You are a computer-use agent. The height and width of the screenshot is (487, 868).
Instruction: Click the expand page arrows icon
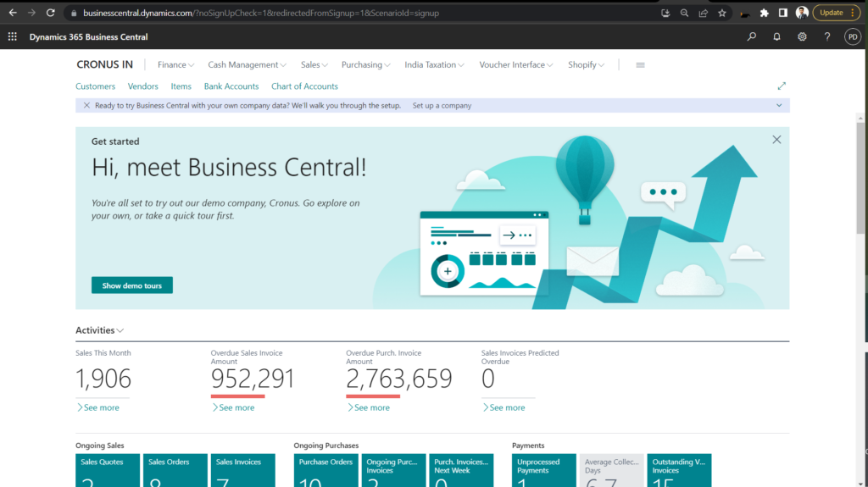pyautogui.click(x=781, y=86)
